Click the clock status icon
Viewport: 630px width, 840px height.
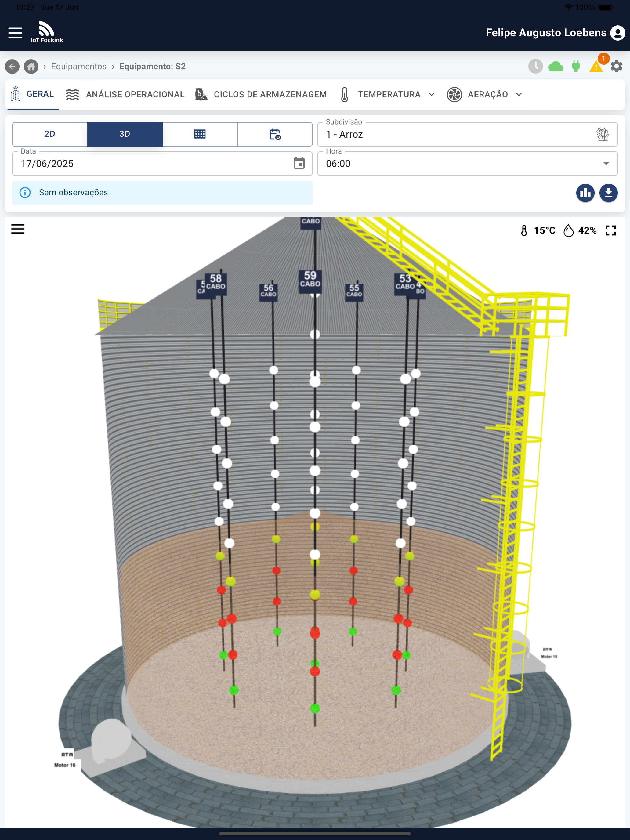[x=535, y=67]
